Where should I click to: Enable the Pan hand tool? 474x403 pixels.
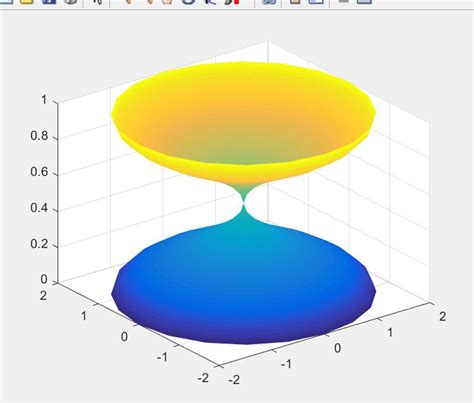tap(168, 1)
